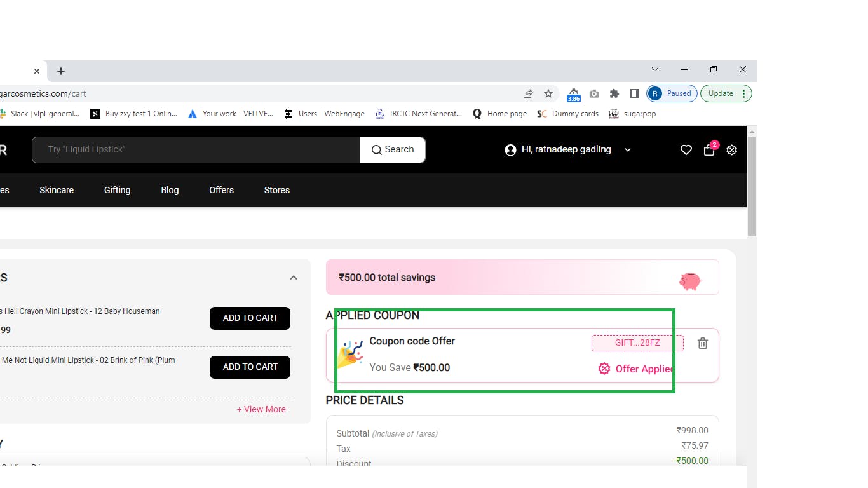This screenshot has width=868, height=488.
Task: Click the user account avatar icon
Action: click(x=510, y=150)
